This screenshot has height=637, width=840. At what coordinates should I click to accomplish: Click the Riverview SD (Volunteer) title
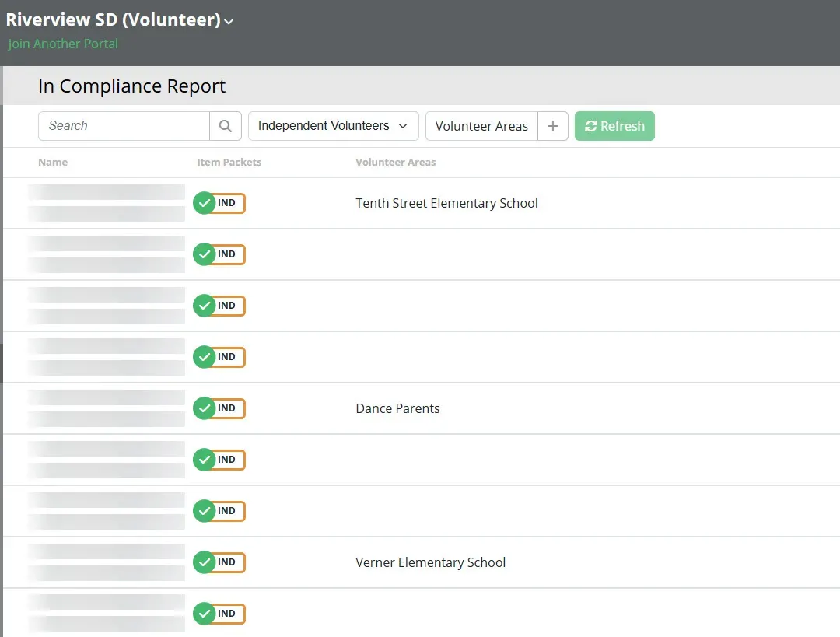tap(113, 19)
